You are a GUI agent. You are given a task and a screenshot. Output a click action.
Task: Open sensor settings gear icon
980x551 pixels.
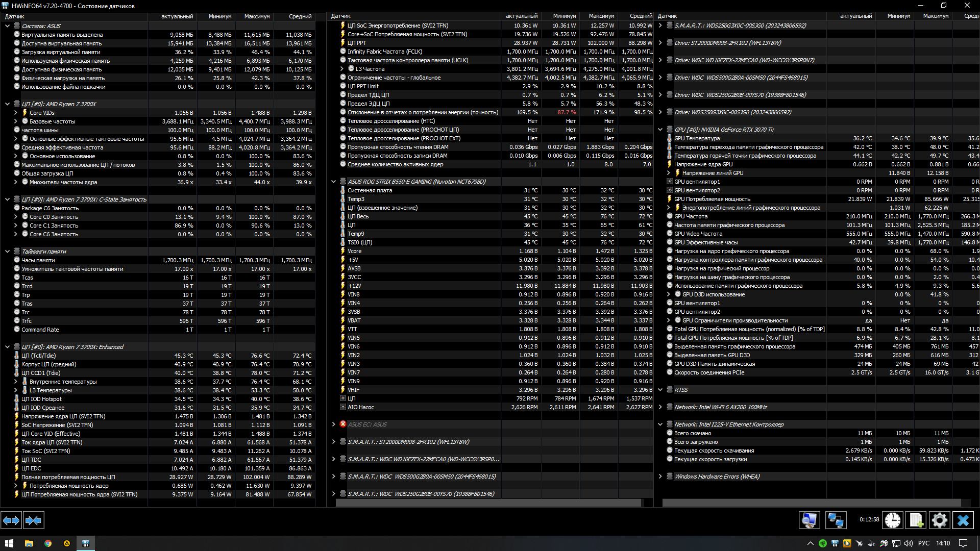939,520
